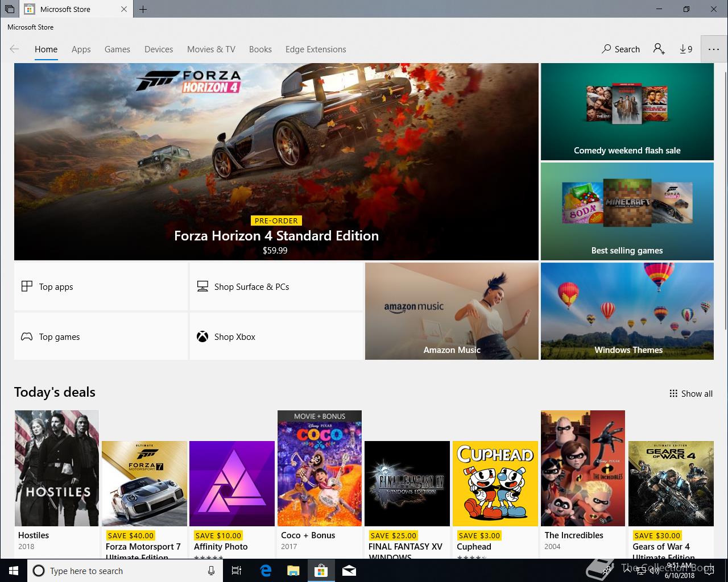
Task: Open the Windows Themes tile
Action: (627, 311)
